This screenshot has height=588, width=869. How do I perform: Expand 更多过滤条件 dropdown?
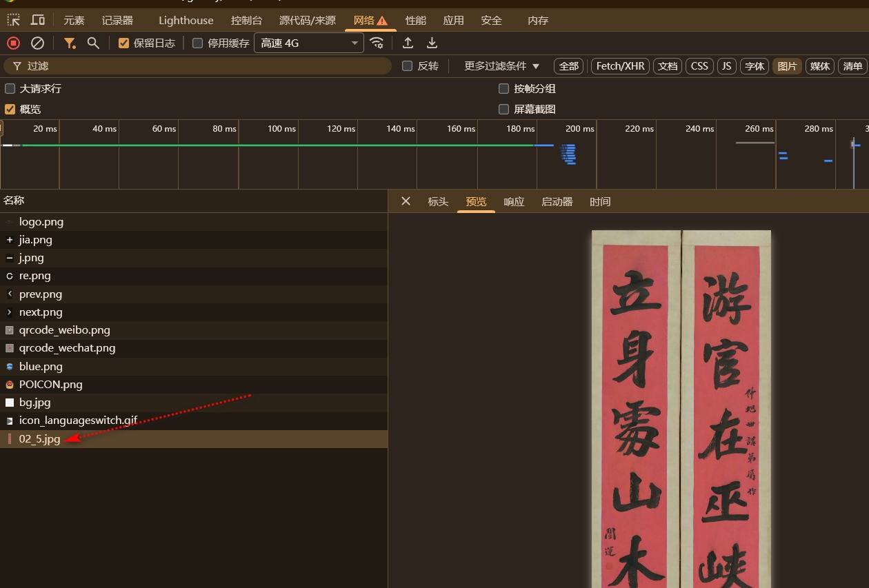[x=501, y=66]
